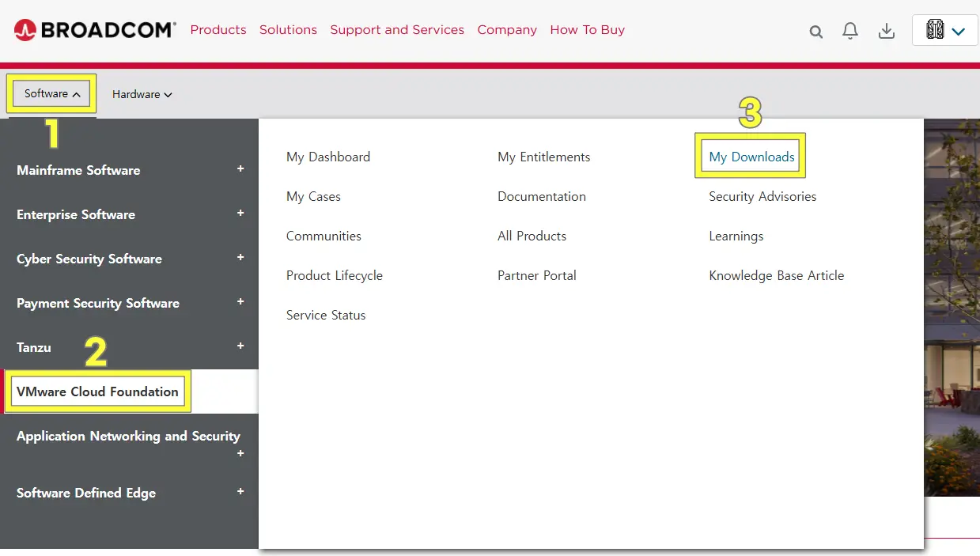
Task: View the Security Advisories link
Action: tap(762, 196)
